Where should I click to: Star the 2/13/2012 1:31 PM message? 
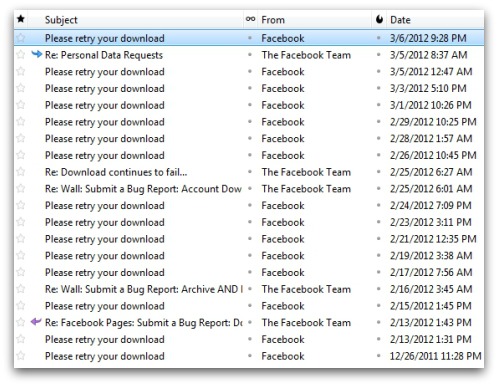pyautogui.click(x=21, y=339)
